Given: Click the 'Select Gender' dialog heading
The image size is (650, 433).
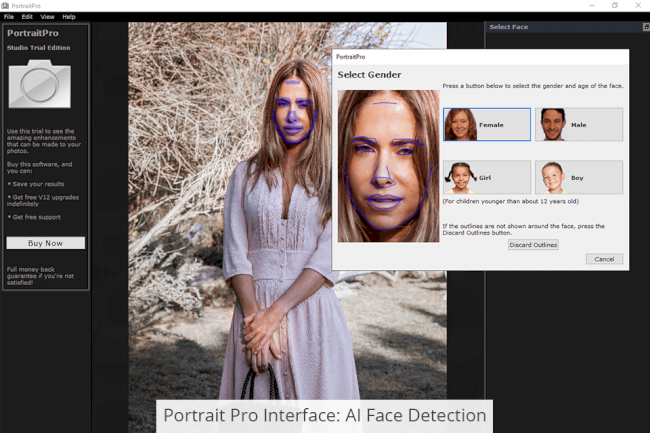Looking at the screenshot, I should pos(369,75).
